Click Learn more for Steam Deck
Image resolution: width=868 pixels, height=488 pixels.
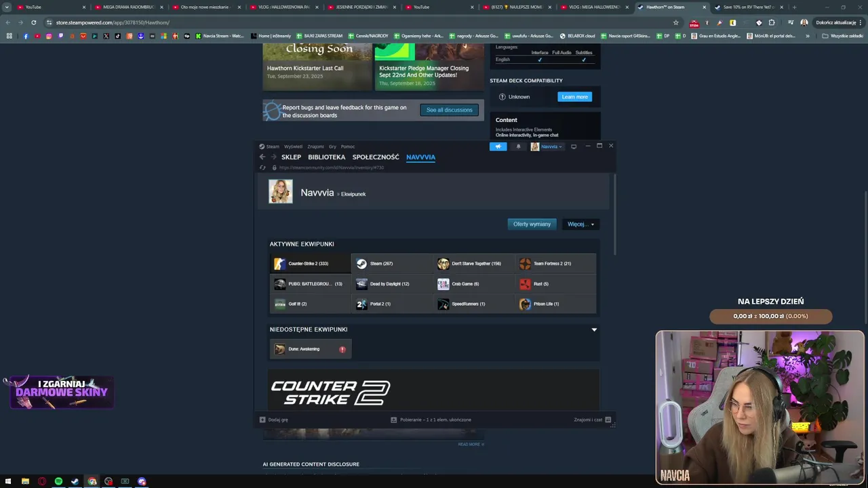[574, 97]
